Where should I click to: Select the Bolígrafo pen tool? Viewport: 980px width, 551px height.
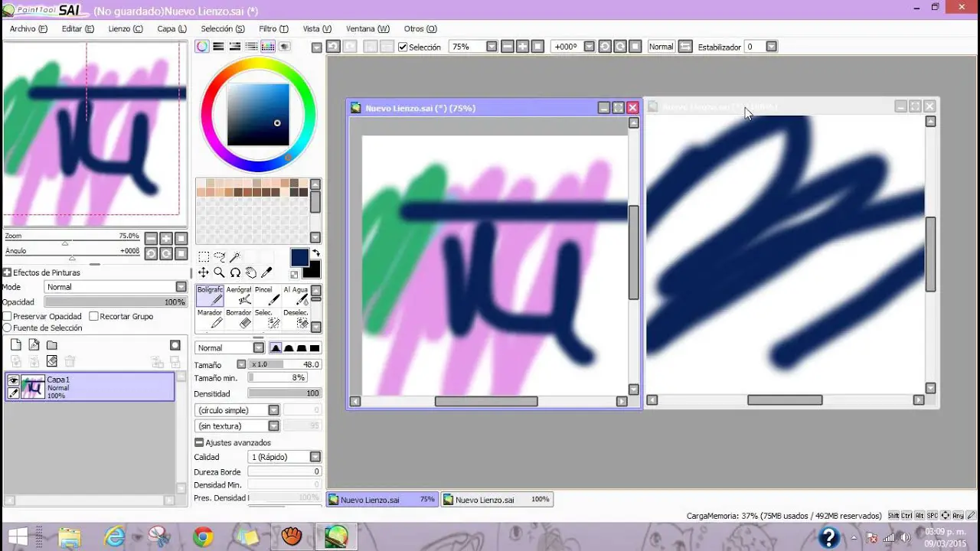210,295
